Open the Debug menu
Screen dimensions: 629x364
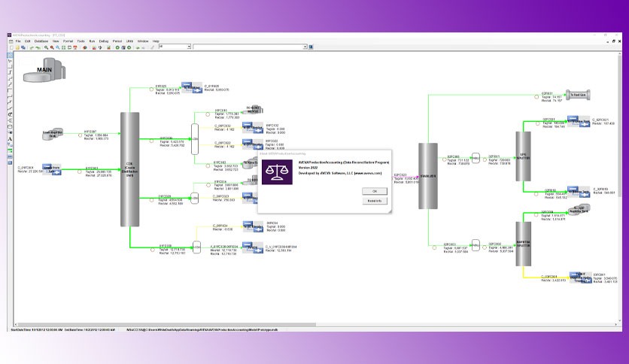[104, 41]
